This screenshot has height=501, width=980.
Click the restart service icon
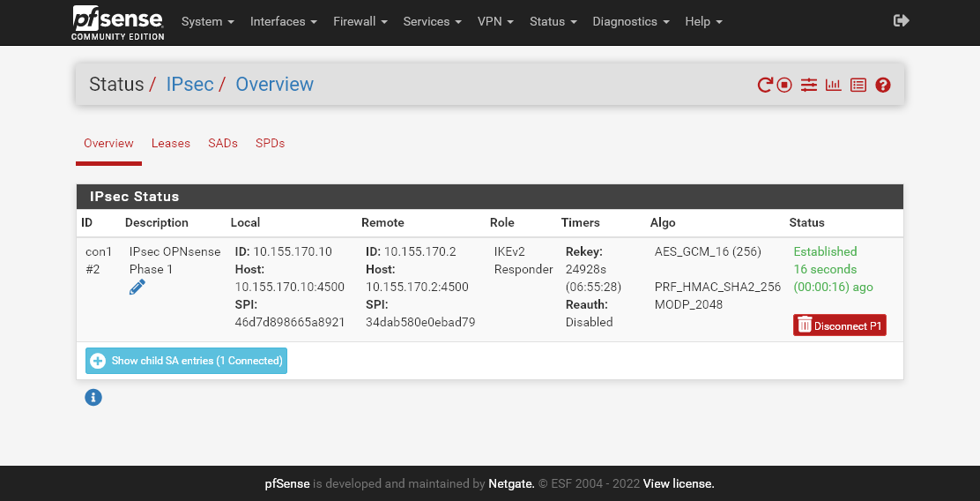(765, 86)
